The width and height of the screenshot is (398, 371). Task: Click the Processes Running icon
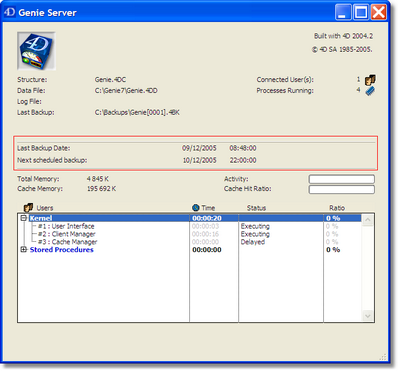pos(370,91)
